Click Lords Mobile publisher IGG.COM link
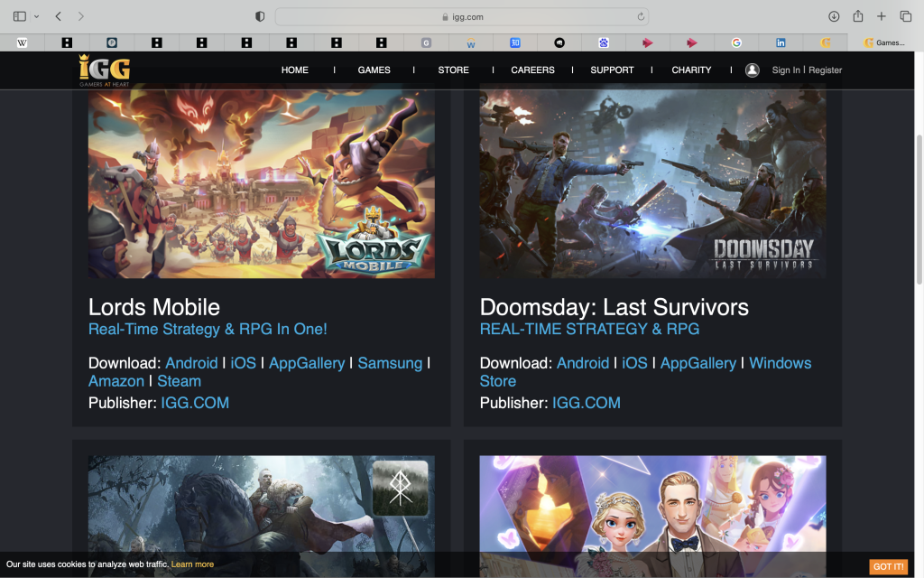This screenshot has width=924, height=578. 195,403
